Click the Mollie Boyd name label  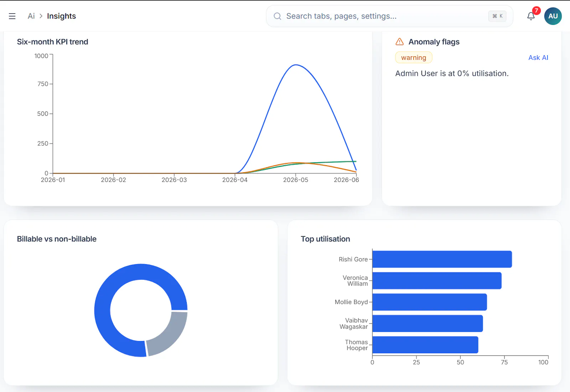click(x=351, y=302)
